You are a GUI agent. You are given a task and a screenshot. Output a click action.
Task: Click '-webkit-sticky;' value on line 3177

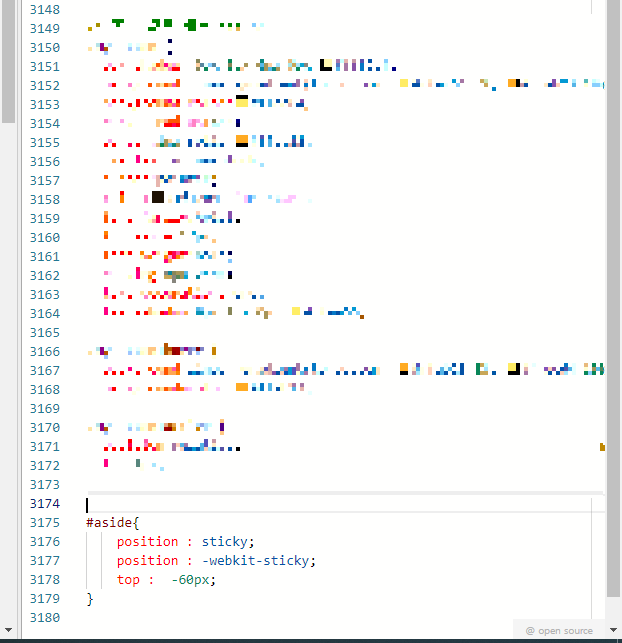pos(259,561)
